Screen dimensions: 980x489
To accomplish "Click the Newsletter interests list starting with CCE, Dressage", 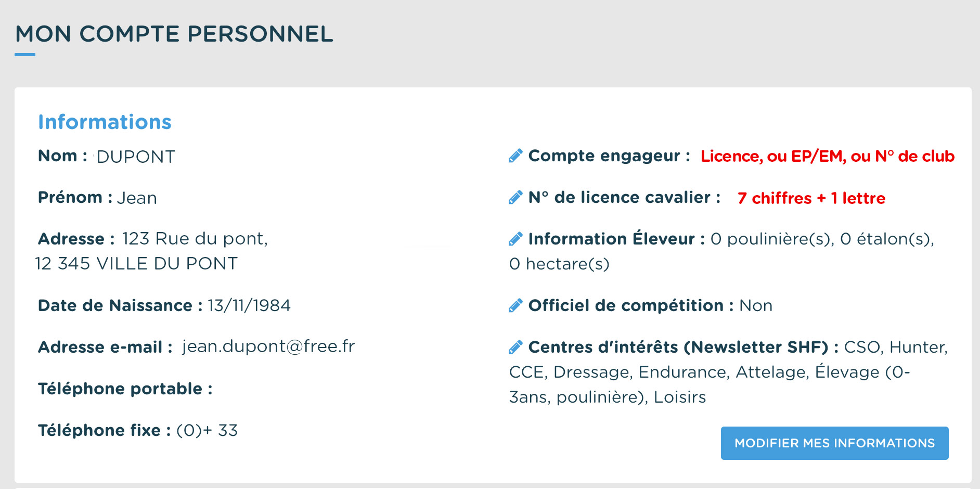I will tap(710, 372).
